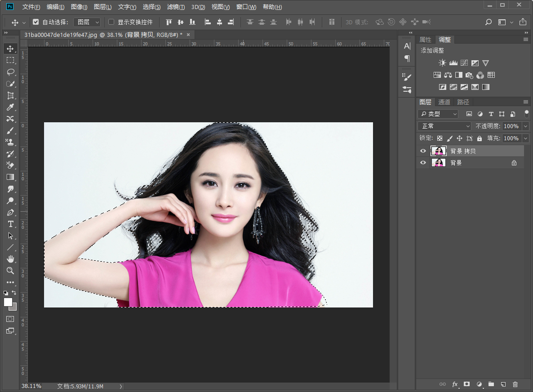
Task: Toggle the 自动选择 checkbox
Action: click(x=36, y=22)
